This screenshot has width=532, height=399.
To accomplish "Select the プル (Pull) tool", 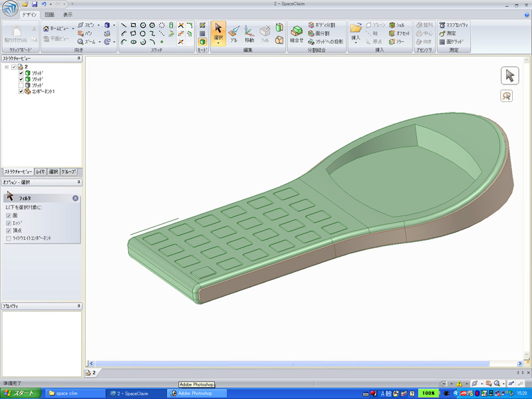I will (x=233, y=33).
